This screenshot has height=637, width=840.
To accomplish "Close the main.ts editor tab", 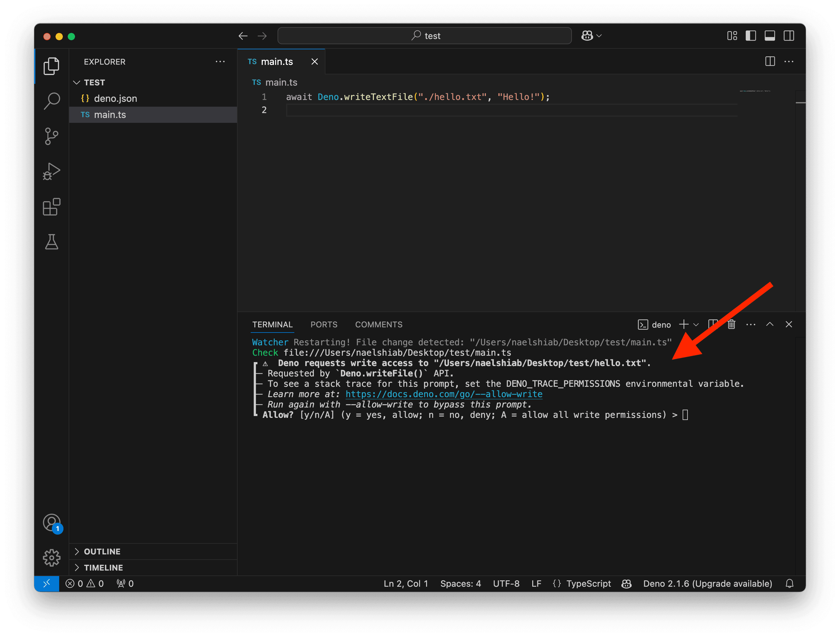I will [x=314, y=62].
